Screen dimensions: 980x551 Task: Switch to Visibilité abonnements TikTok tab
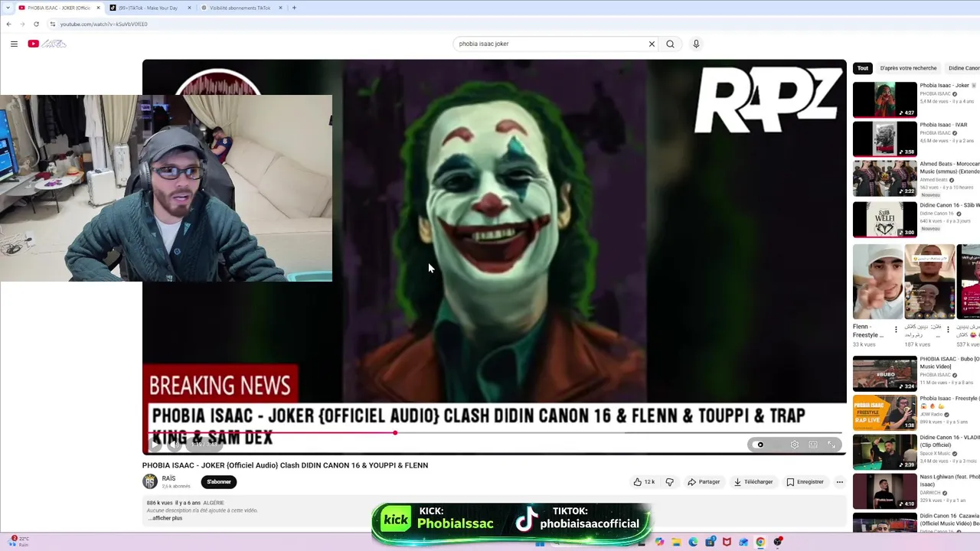(240, 8)
